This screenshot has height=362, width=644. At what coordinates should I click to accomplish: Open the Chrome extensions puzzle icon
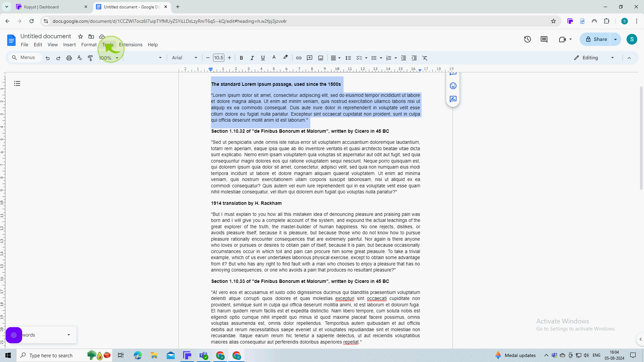(606, 21)
